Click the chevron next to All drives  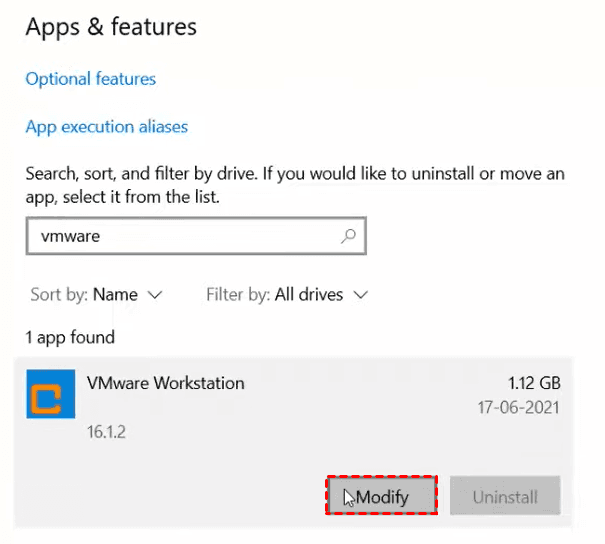click(361, 295)
